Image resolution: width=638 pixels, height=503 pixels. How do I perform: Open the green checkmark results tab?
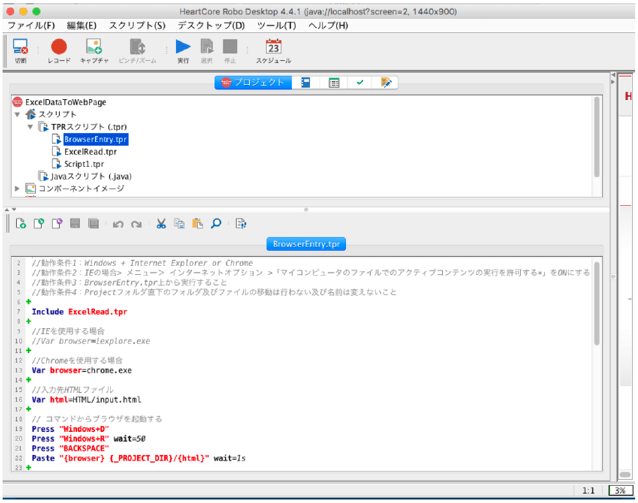click(360, 83)
